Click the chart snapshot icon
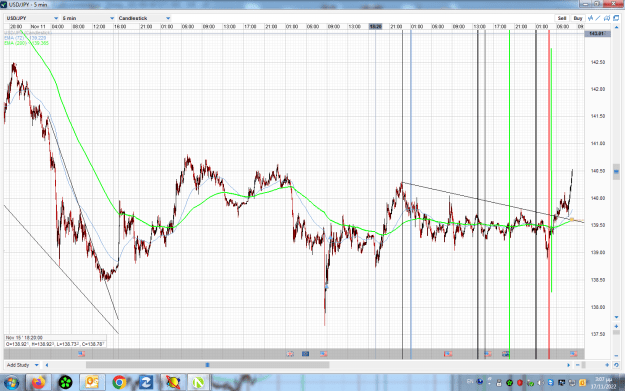Image resolution: width=625 pixels, height=391 pixels. 607,18
